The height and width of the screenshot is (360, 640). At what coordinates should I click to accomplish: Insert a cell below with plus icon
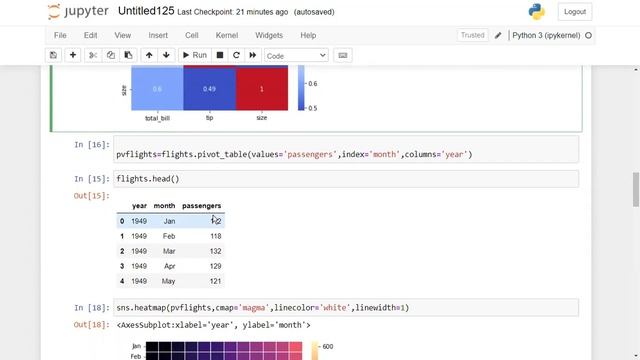pyautogui.click(x=73, y=55)
